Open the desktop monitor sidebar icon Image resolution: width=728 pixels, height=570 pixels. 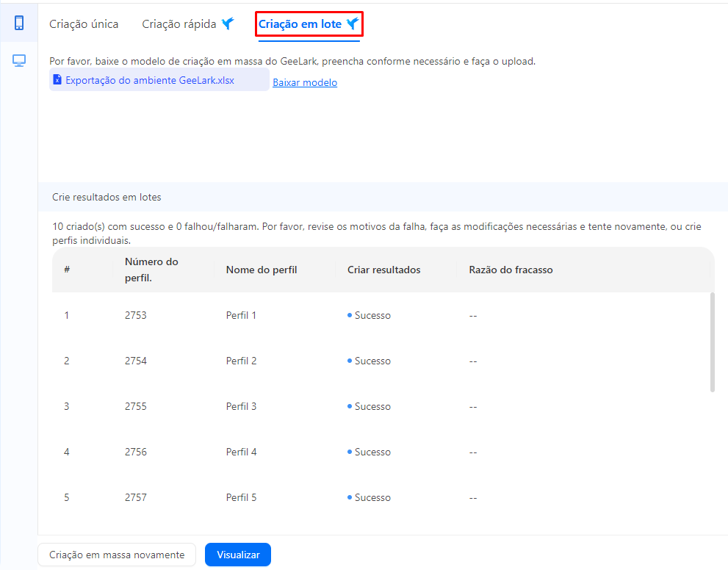click(x=19, y=61)
